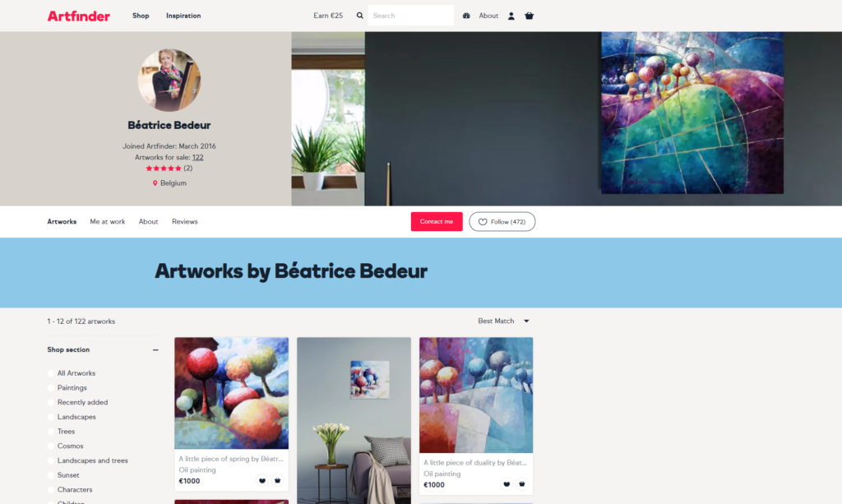
Task: Click the Artfinder logo
Action: click(x=78, y=16)
